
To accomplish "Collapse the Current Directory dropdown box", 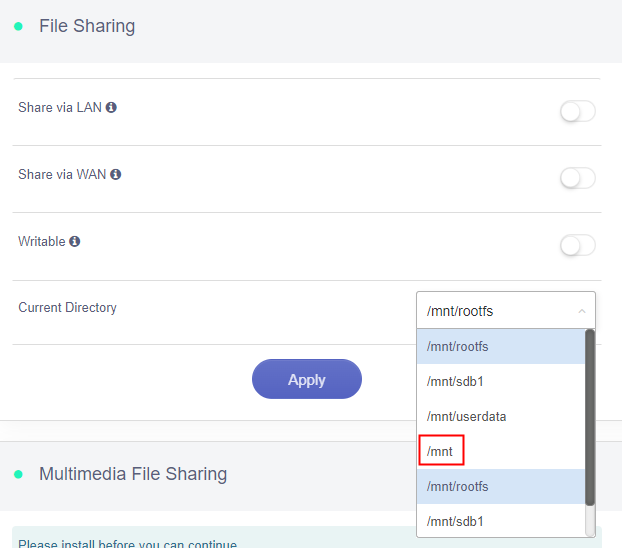I will click(x=505, y=311).
